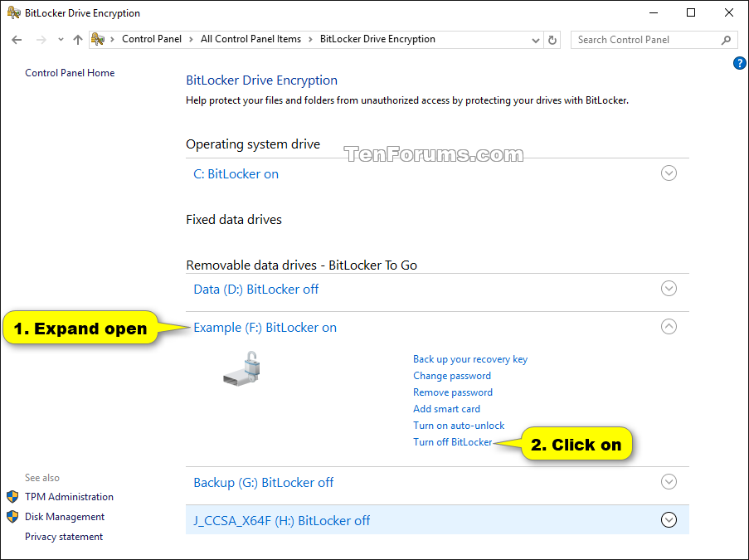The width and height of the screenshot is (749, 560).
Task: Click the BitLocker title bar icon
Action: (14, 12)
